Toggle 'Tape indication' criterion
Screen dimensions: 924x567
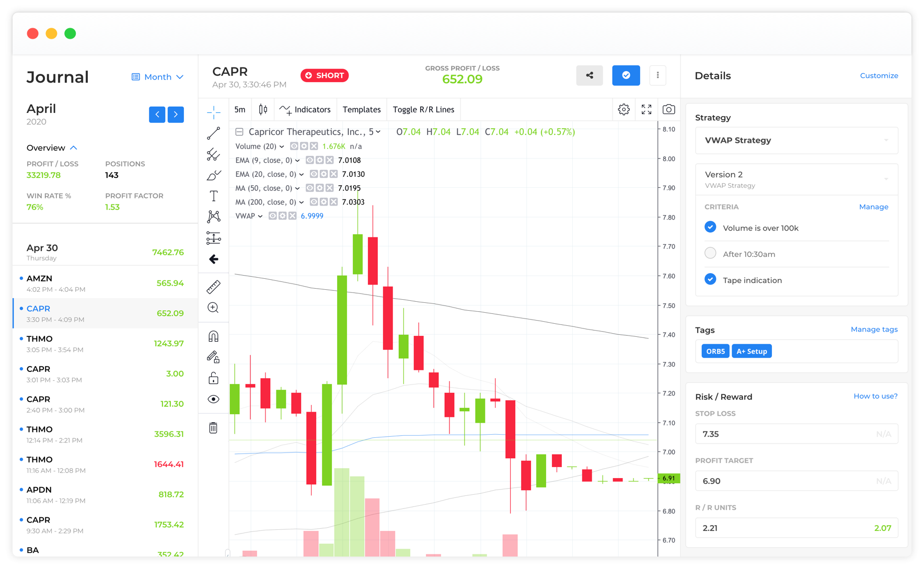click(710, 280)
